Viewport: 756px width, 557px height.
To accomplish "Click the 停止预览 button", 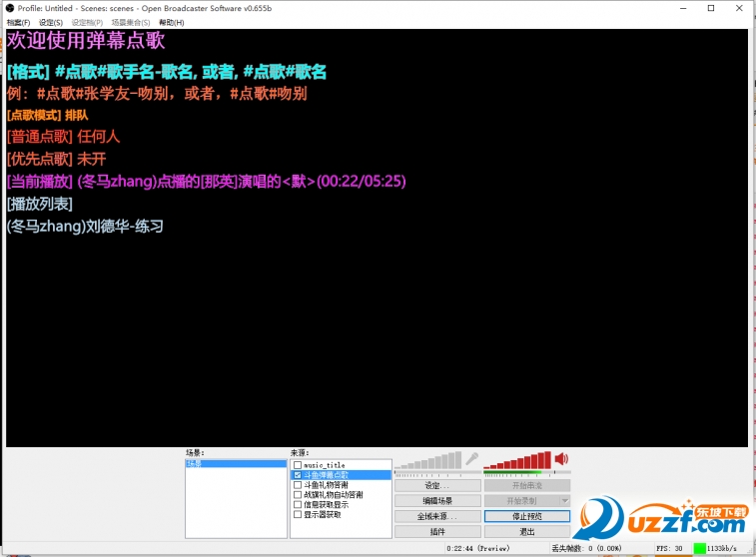I will [x=526, y=517].
